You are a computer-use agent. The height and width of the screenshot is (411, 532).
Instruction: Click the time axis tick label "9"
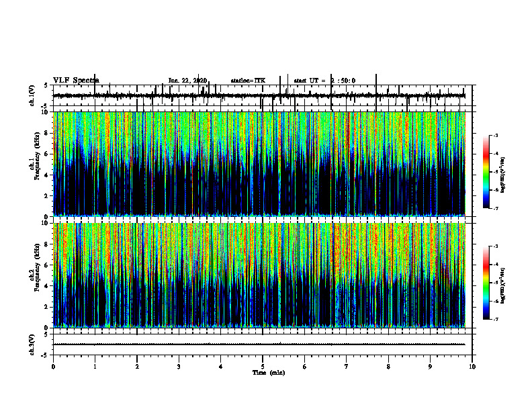(x=430, y=367)
